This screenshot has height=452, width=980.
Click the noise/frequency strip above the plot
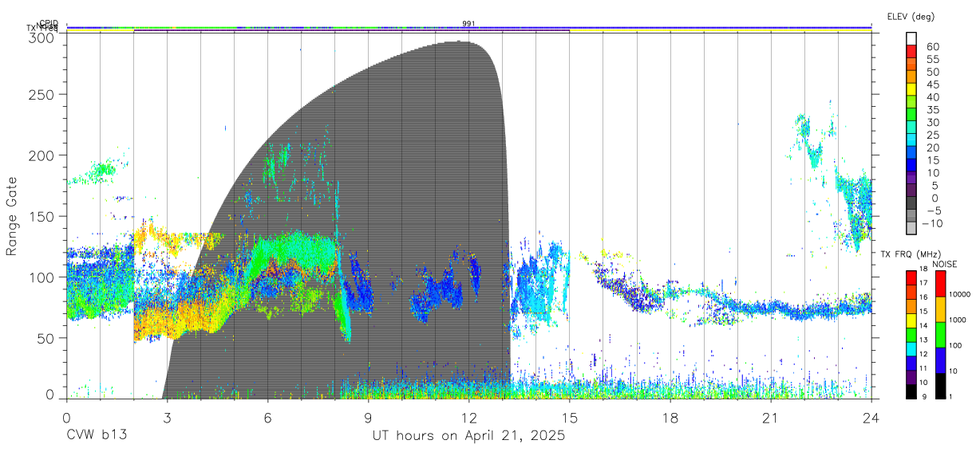[x=469, y=29]
